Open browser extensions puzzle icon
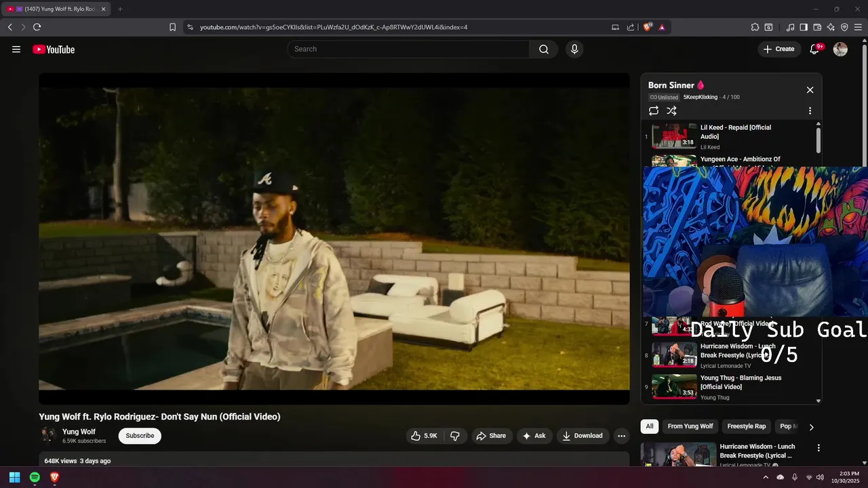The image size is (868, 488). coord(755,27)
